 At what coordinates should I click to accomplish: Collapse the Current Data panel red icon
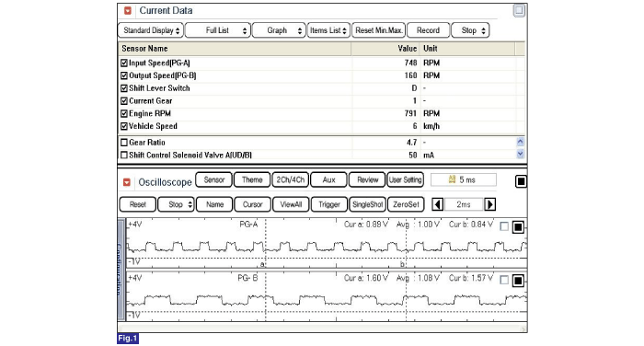[128, 11]
